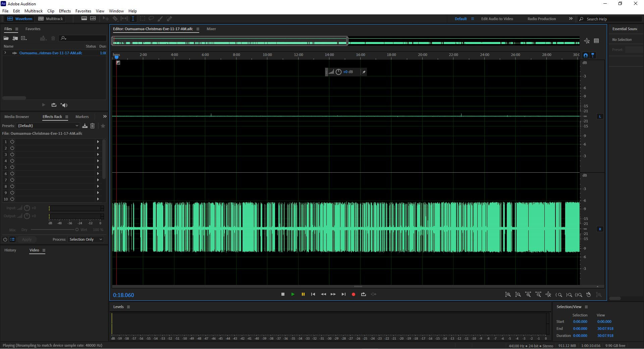
Task: Open the Presets dropdown in Effects Rack
Action: coord(48,126)
